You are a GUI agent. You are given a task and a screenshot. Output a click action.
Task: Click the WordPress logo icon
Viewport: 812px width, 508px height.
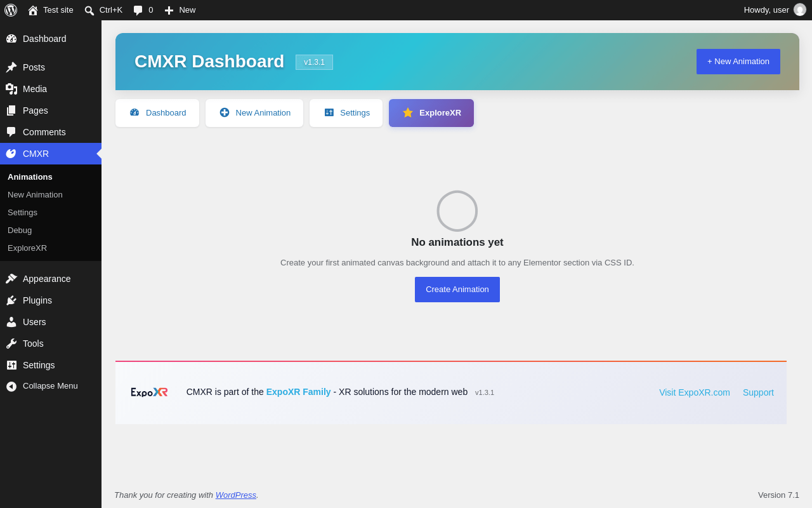tap(11, 10)
